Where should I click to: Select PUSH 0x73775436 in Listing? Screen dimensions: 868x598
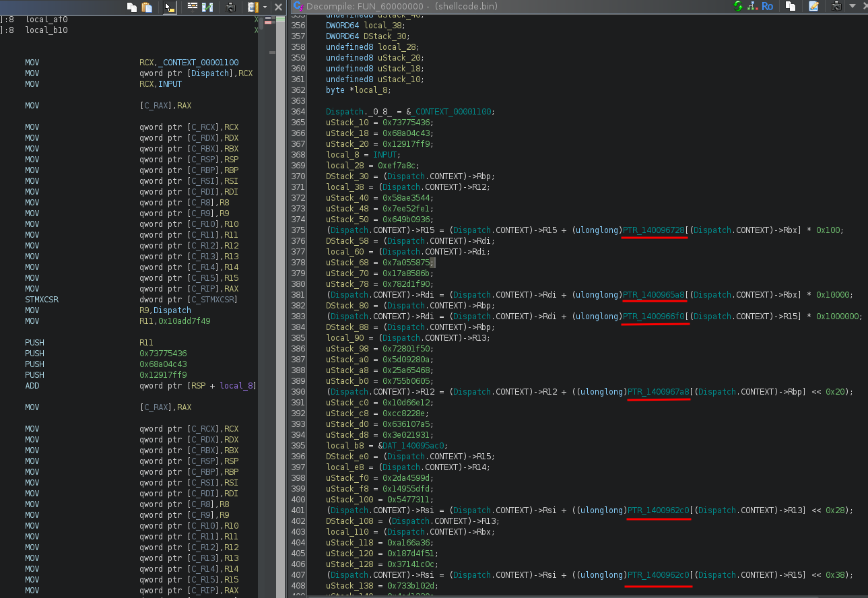pos(106,354)
